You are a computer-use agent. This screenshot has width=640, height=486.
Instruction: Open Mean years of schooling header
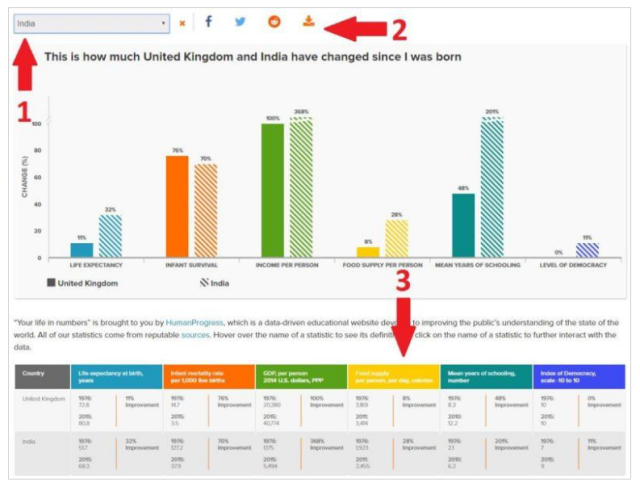click(483, 376)
